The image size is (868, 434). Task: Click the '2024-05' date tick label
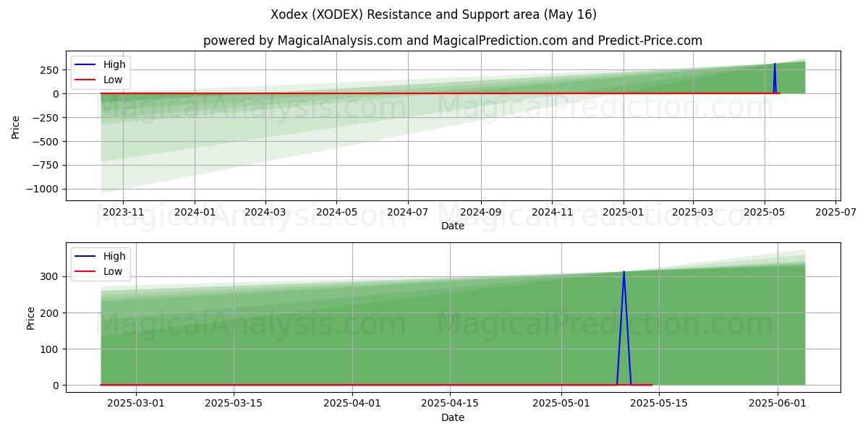pos(336,212)
